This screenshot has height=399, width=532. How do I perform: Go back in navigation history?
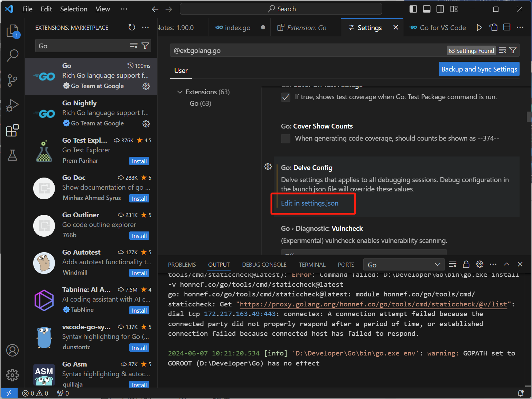(x=155, y=9)
